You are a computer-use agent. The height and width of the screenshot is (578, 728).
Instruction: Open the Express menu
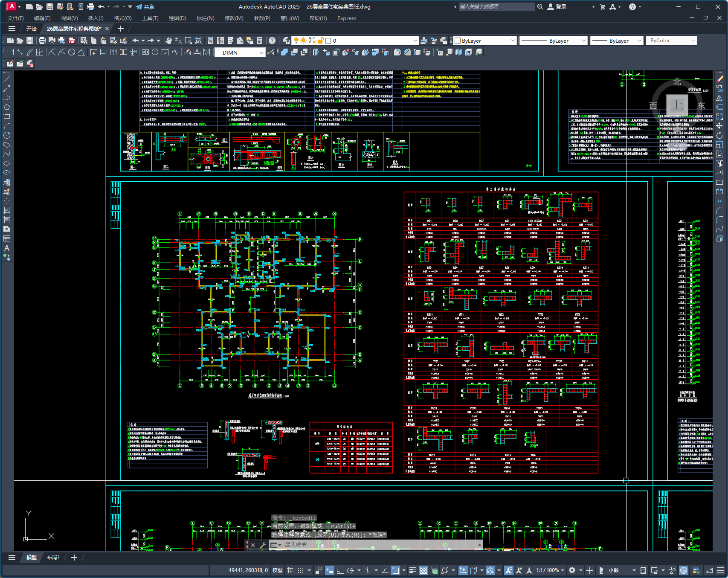347,18
